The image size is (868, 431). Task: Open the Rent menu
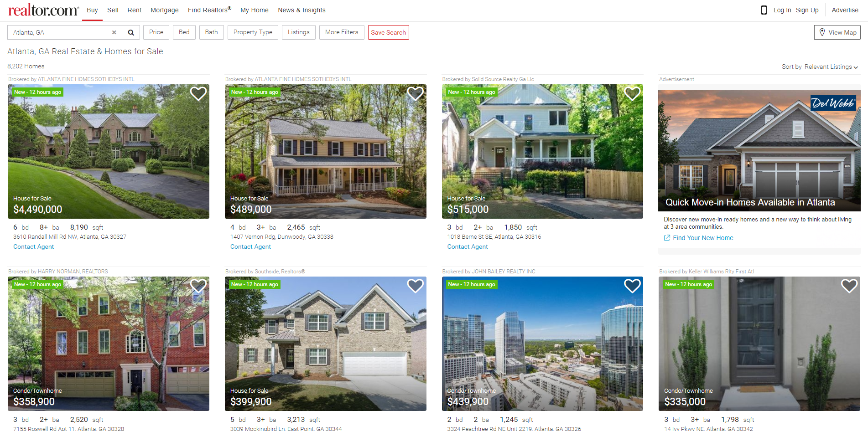point(135,10)
